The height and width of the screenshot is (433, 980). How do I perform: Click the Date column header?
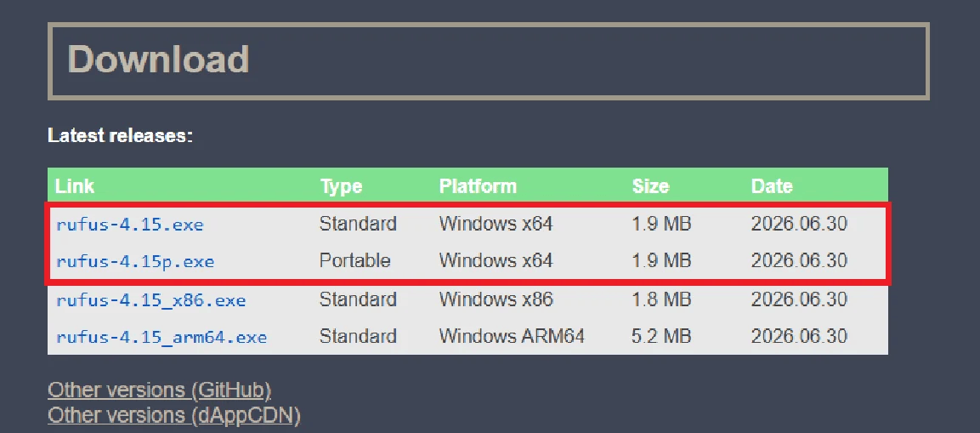click(x=772, y=185)
